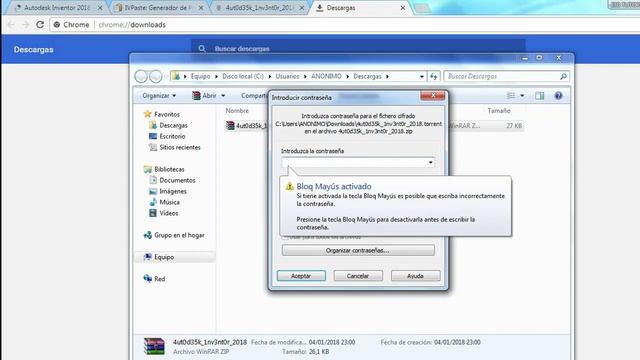Select Descargas breadcrumb segment
The width and height of the screenshot is (640, 360).
[367, 76]
